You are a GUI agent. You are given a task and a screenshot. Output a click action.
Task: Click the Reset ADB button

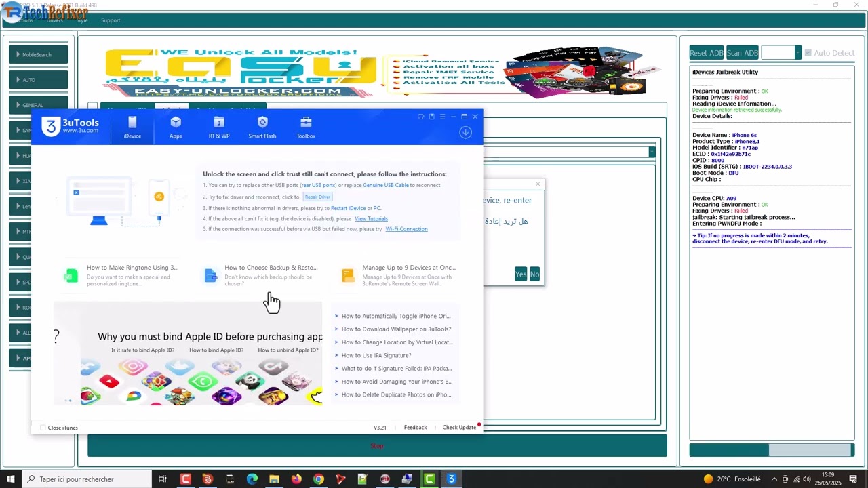coord(707,53)
